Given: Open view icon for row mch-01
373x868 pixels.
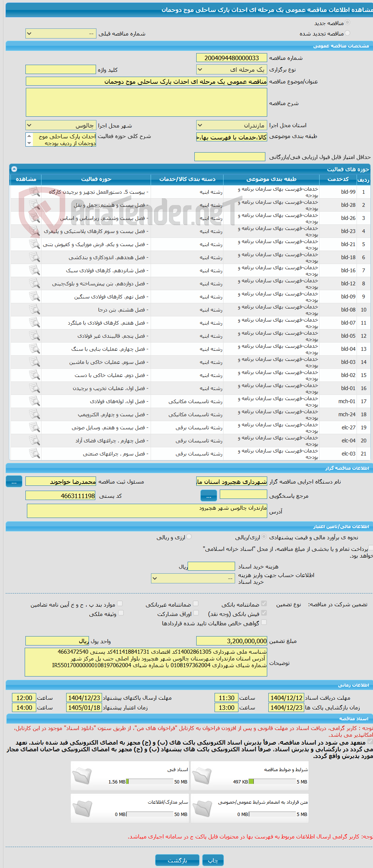Looking at the screenshot, I should pyautogui.click(x=34, y=401).
